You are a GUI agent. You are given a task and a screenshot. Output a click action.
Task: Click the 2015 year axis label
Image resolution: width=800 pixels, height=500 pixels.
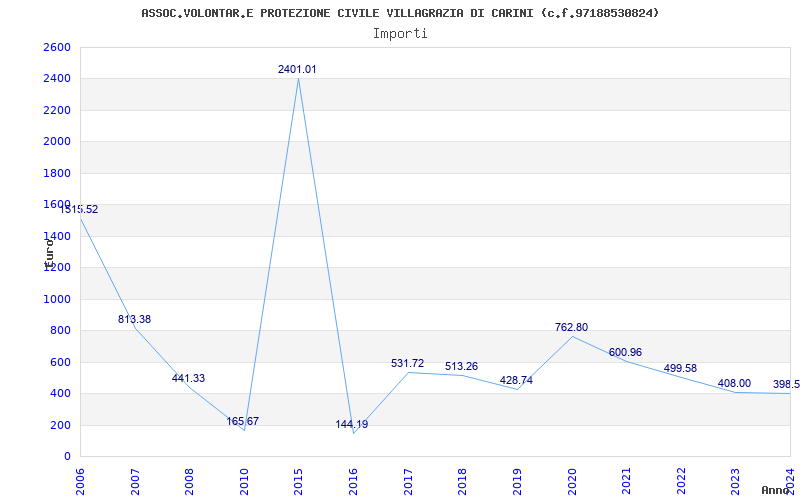click(298, 482)
